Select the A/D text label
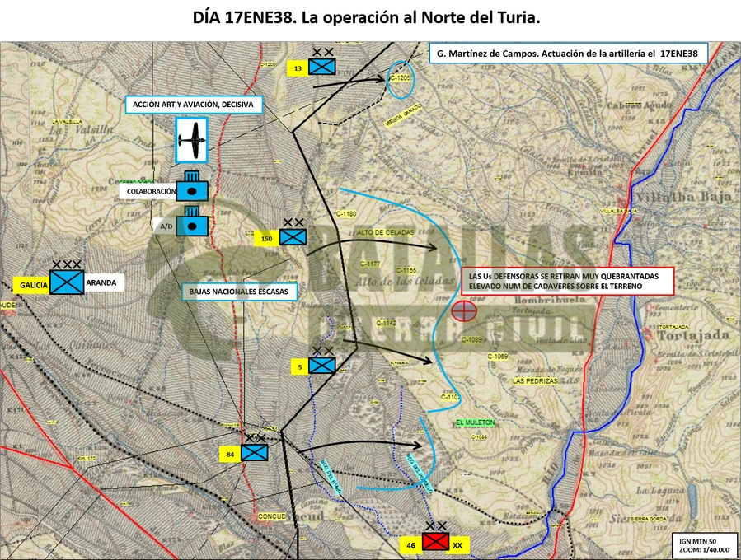 tap(166, 226)
